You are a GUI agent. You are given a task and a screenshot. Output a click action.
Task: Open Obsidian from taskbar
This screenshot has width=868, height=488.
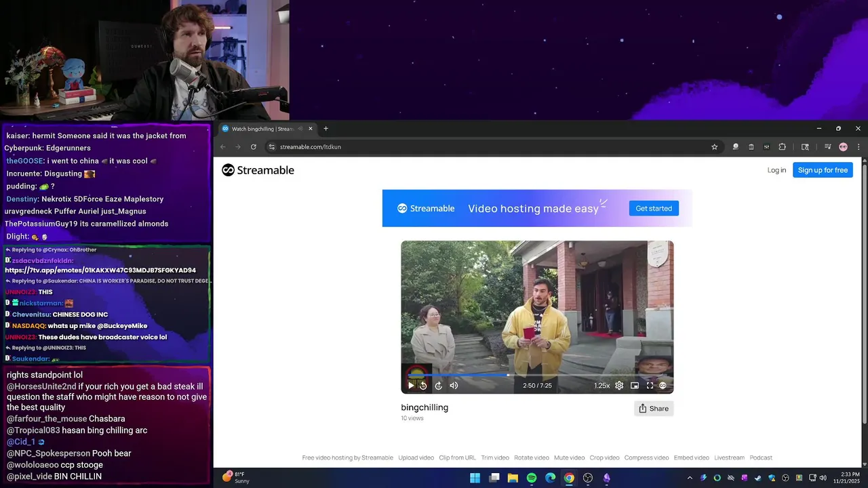pos(607,478)
